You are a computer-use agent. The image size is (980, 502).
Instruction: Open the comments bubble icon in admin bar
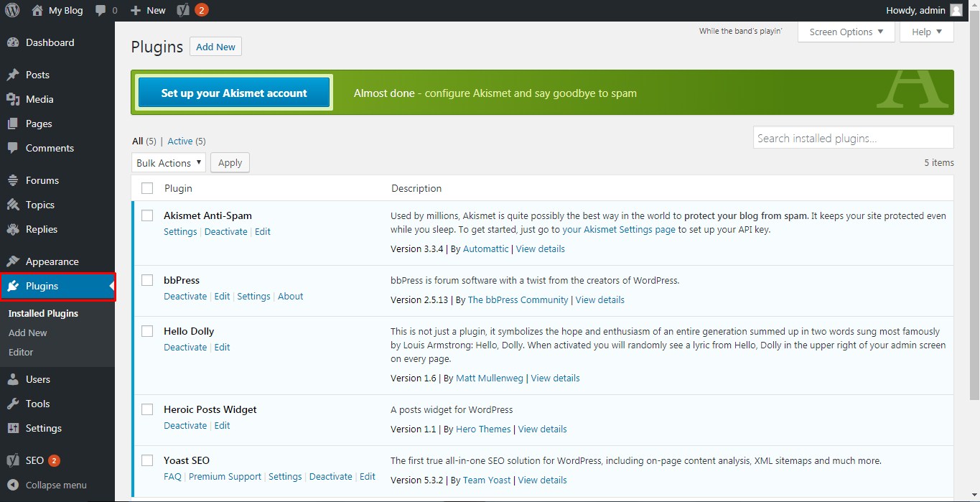coord(101,11)
